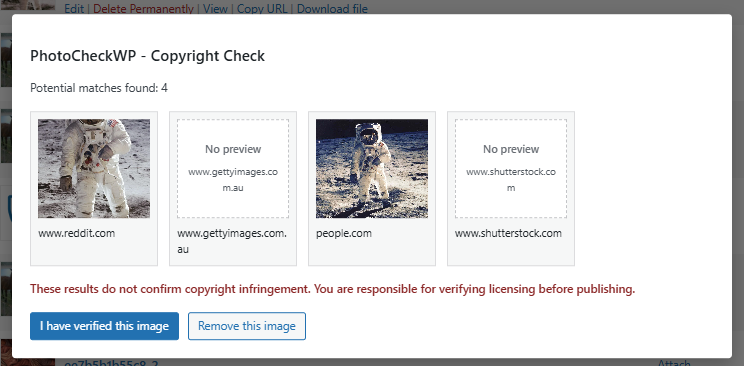The width and height of the screenshot is (744, 366).
Task: Click 'View' link in background media row
Action: tap(215, 9)
